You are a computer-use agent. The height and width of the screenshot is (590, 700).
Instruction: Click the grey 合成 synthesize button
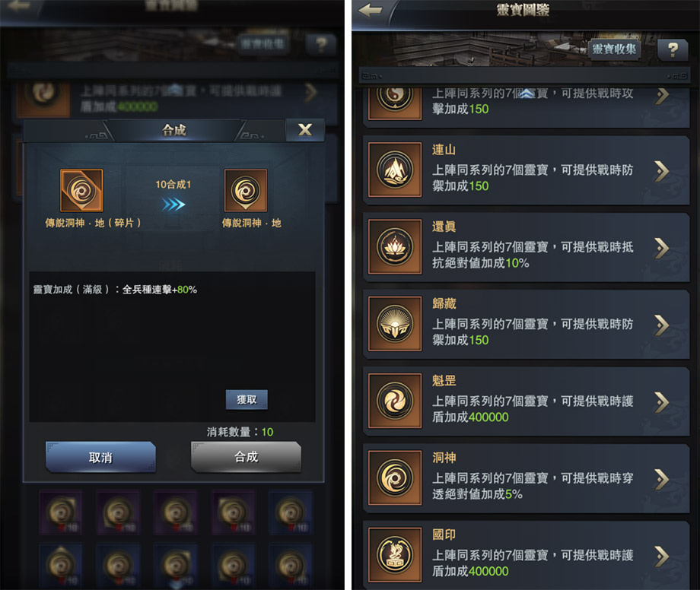246,457
